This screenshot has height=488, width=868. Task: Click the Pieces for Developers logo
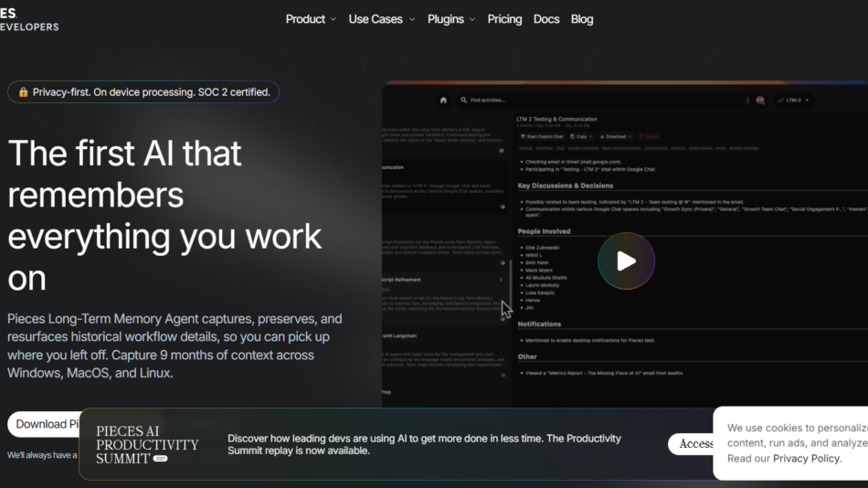(x=29, y=19)
